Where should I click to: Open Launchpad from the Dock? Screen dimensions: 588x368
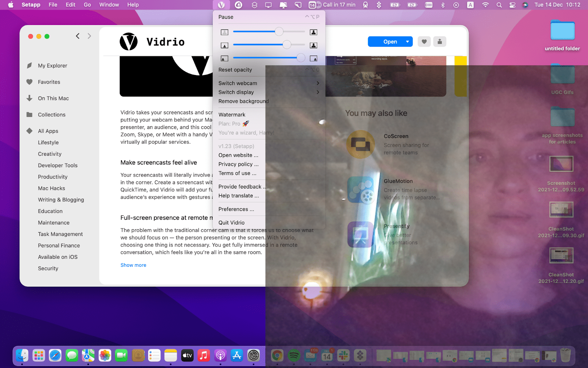tap(39, 355)
